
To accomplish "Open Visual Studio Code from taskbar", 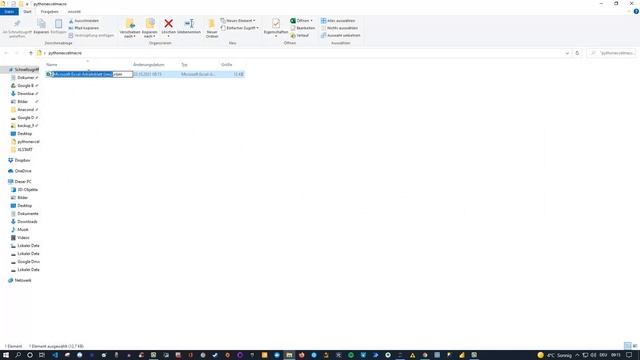I will [x=55, y=355].
